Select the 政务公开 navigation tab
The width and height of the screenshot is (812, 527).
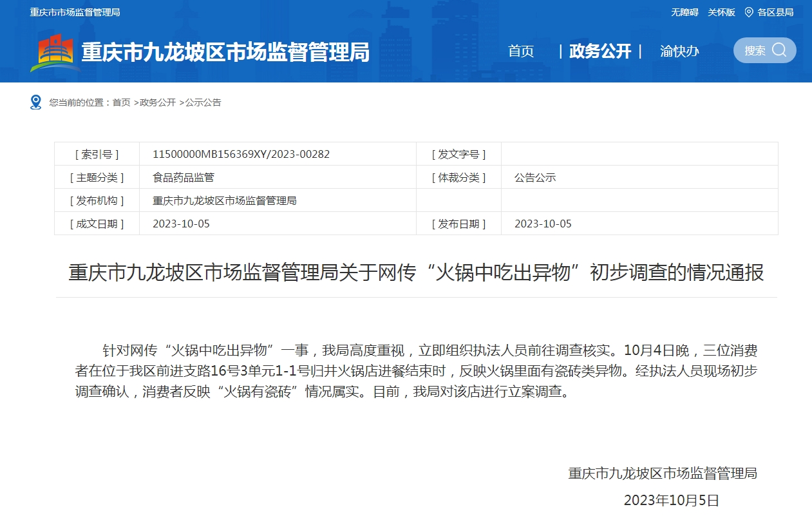coord(600,52)
